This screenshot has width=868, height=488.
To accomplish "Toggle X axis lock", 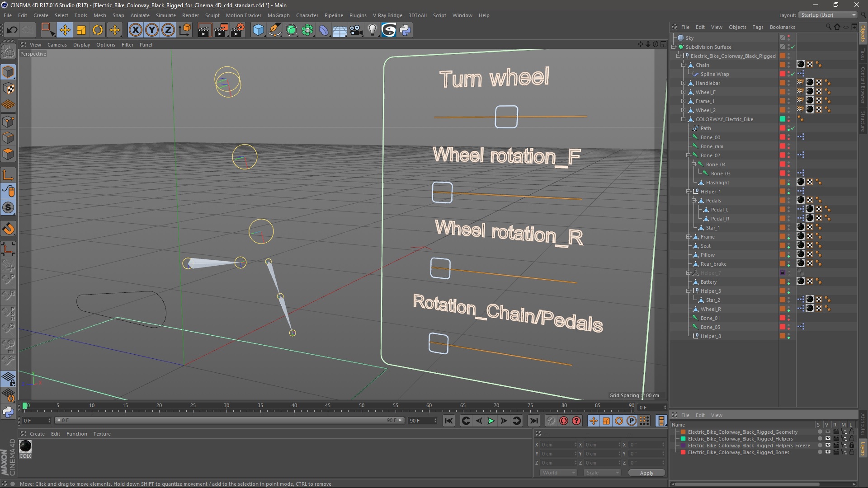I will coord(135,30).
